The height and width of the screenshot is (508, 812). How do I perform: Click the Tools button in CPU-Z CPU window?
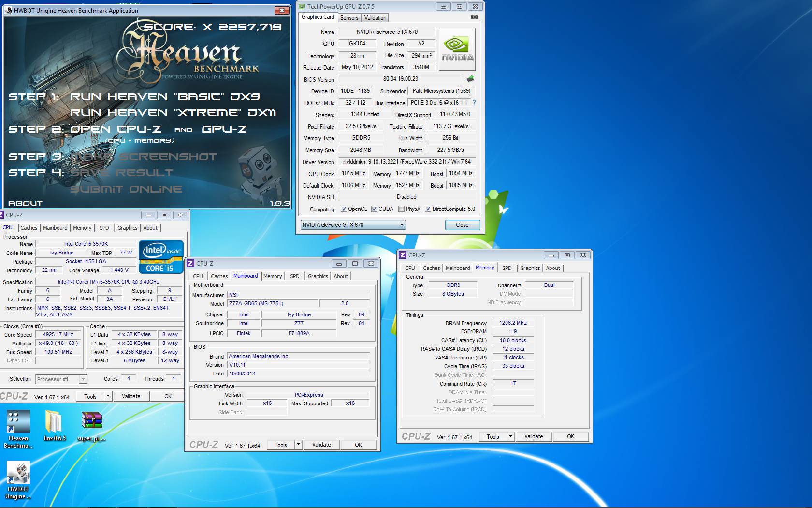[x=90, y=396]
